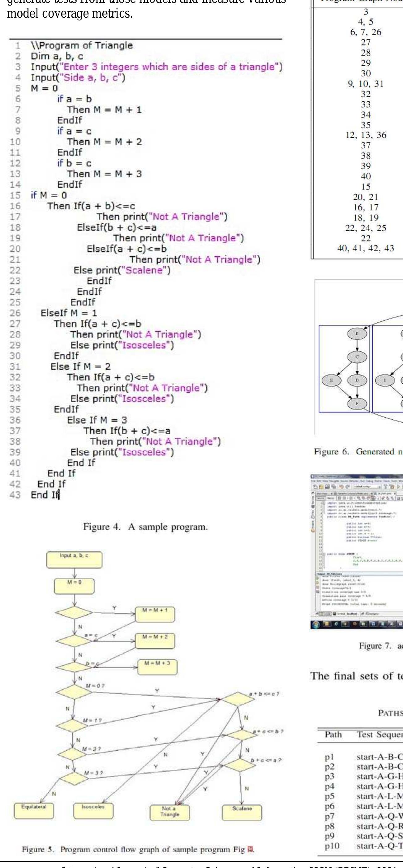
Task: Select the "M = M + 1" flowchart box
Action: click(x=155, y=614)
